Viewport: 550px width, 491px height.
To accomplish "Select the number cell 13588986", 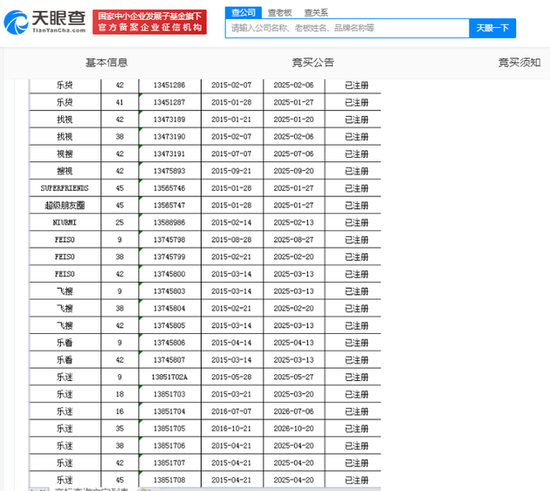I will coord(170,223).
